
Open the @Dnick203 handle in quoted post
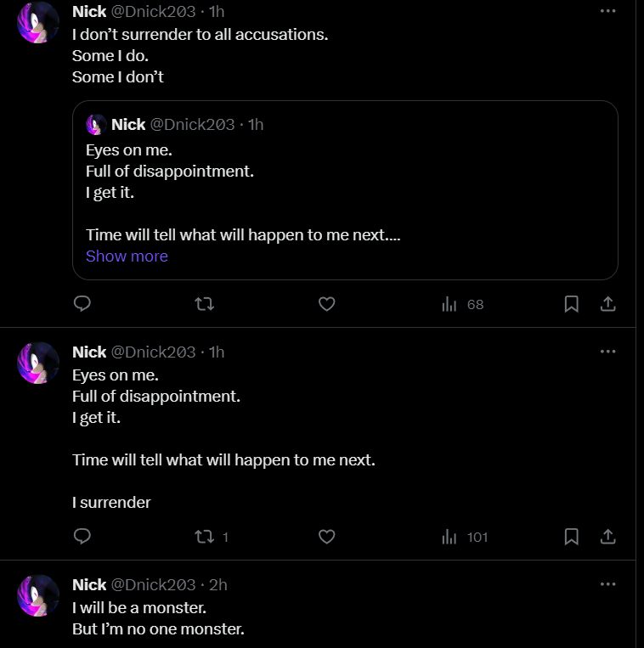192,125
